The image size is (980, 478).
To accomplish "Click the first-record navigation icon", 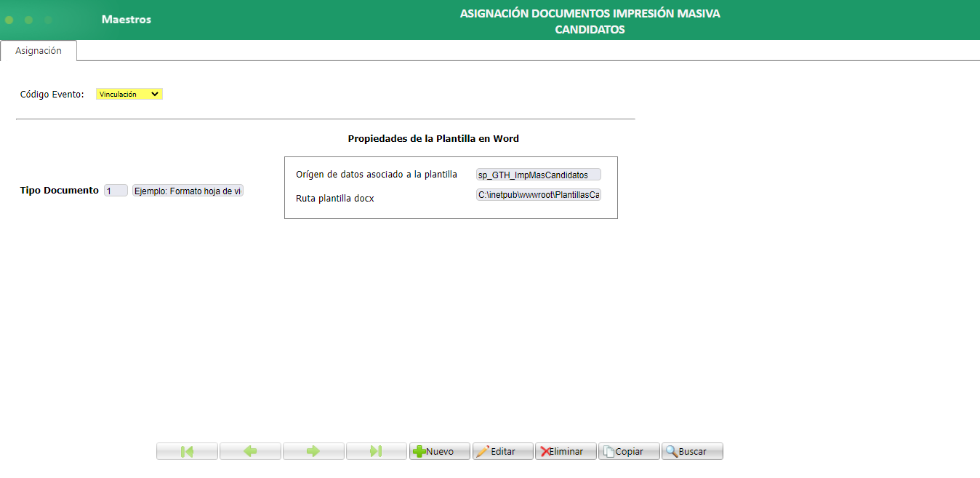I will click(x=187, y=451).
